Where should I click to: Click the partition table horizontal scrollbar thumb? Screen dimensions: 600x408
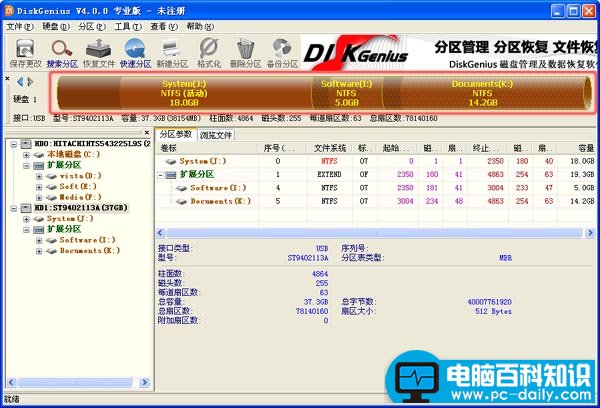(374, 233)
